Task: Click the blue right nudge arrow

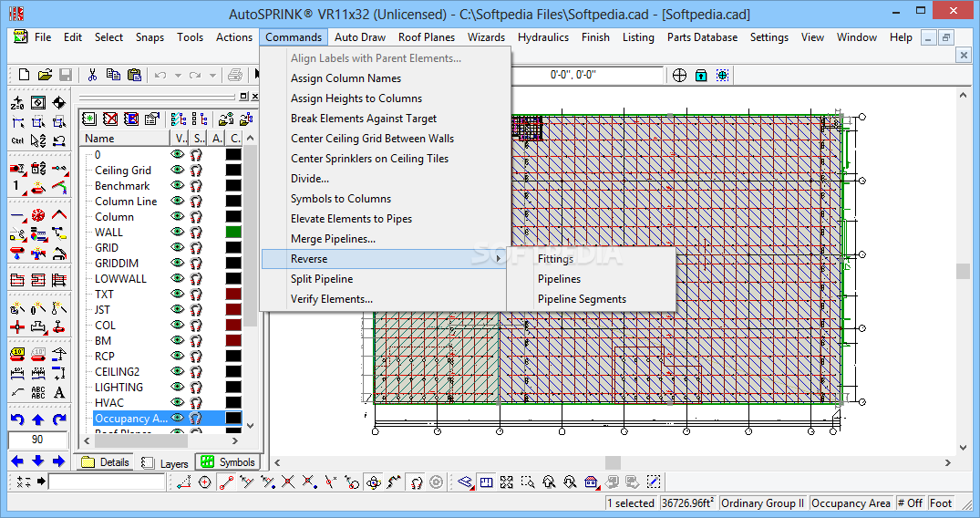Action: click(x=58, y=461)
